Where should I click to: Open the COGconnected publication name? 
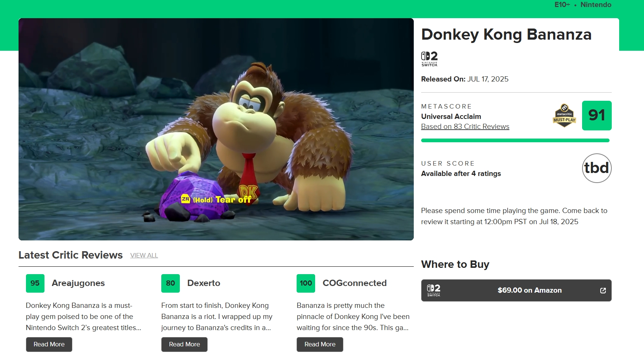point(354,283)
